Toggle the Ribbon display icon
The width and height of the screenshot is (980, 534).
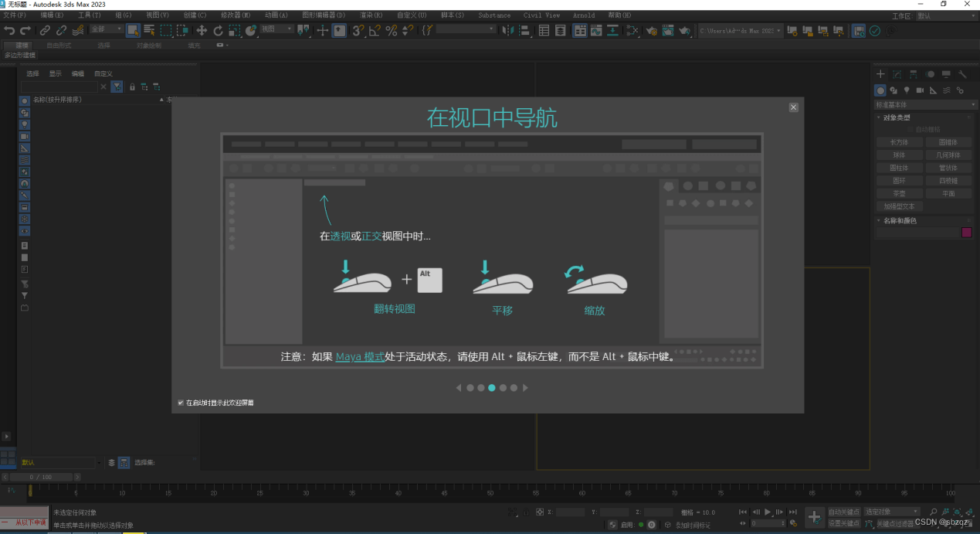[x=579, y=30]
